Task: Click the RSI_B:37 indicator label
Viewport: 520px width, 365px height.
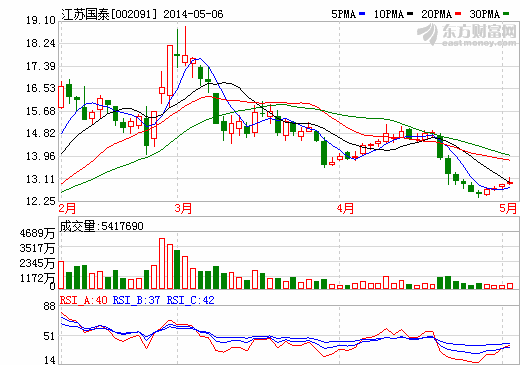Action: [x=137, y=300]
